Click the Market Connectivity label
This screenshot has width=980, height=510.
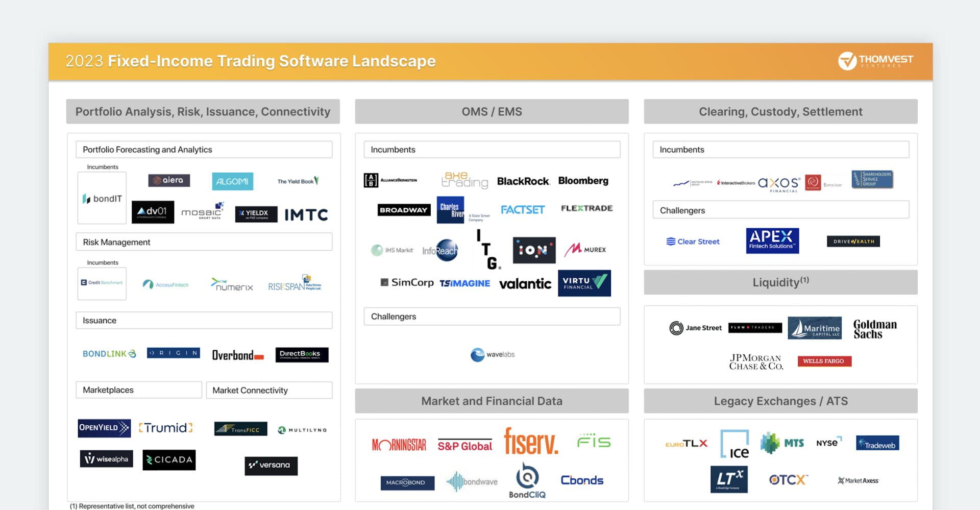pyautogui.click(x=269, y=391)
